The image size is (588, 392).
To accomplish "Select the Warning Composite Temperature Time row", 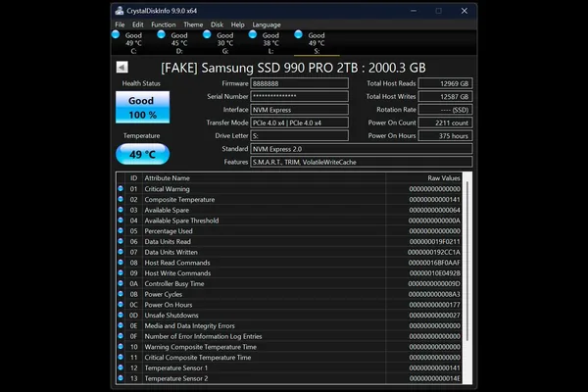I will point(289,347).
